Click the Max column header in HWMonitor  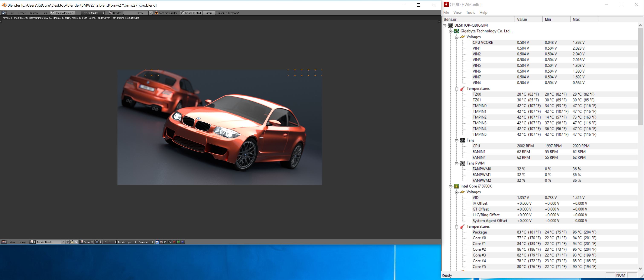[x=584, y=19]
